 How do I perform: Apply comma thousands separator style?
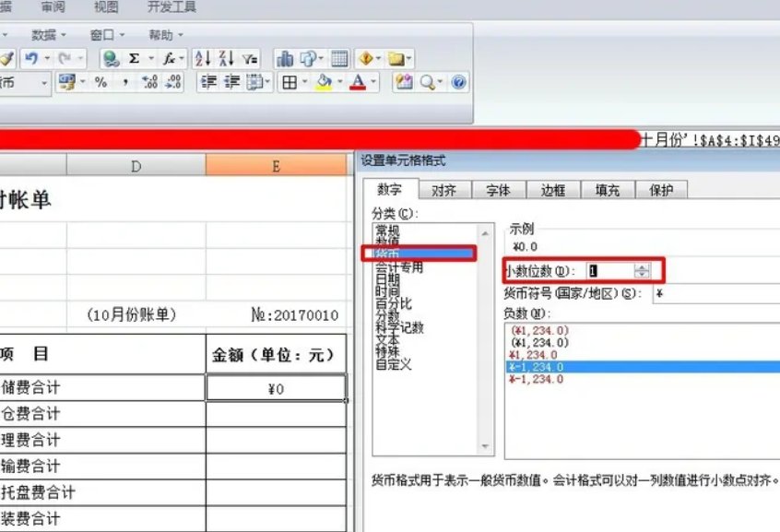tap(125, 83)
